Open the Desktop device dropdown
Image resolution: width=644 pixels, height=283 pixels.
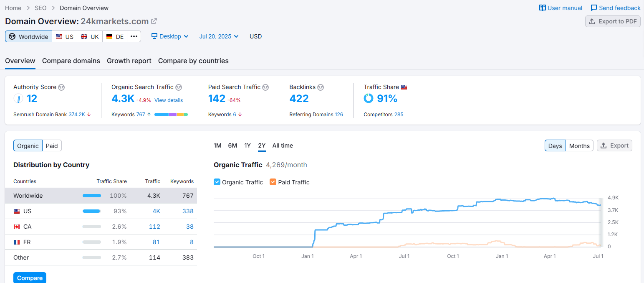point(170,36)
